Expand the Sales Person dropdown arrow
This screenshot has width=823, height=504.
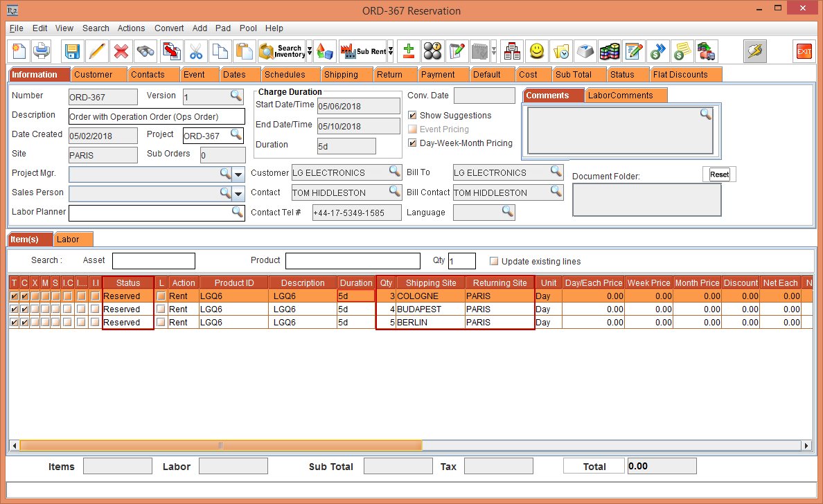[238, 194]
